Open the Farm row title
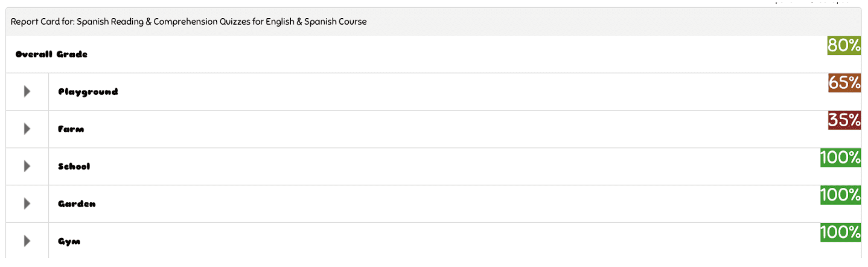Screen dimensions: 868x267 point(71,129)
